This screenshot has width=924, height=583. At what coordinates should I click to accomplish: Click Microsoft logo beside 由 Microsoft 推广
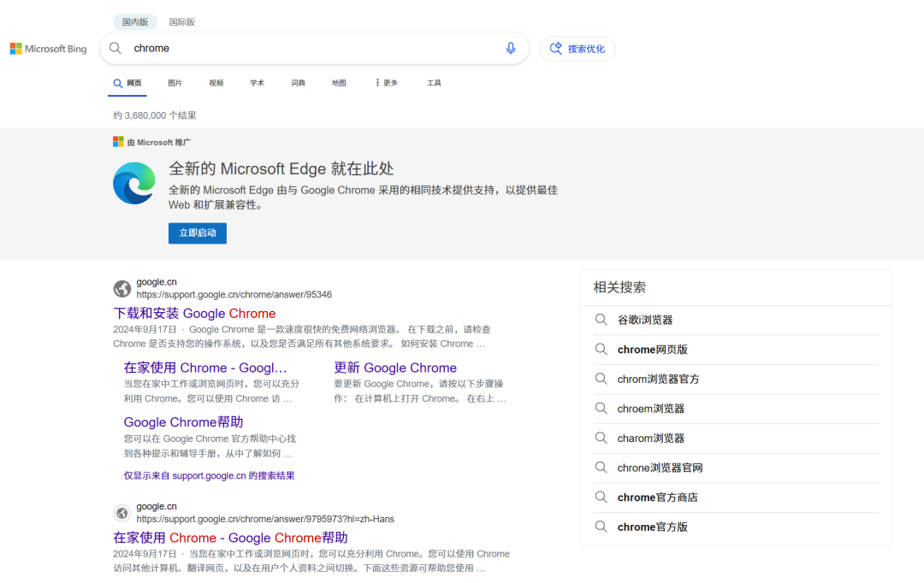tap(118, 142)
